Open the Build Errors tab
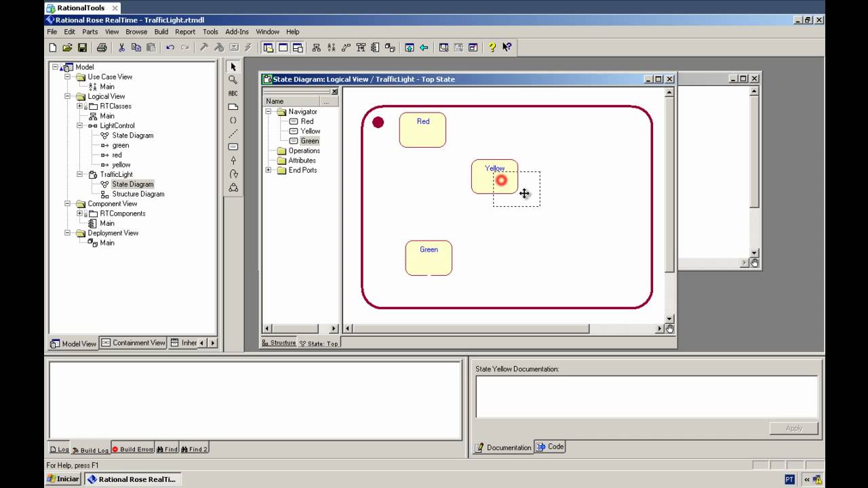This screenshot has width=868, height=488. (132, 449)
